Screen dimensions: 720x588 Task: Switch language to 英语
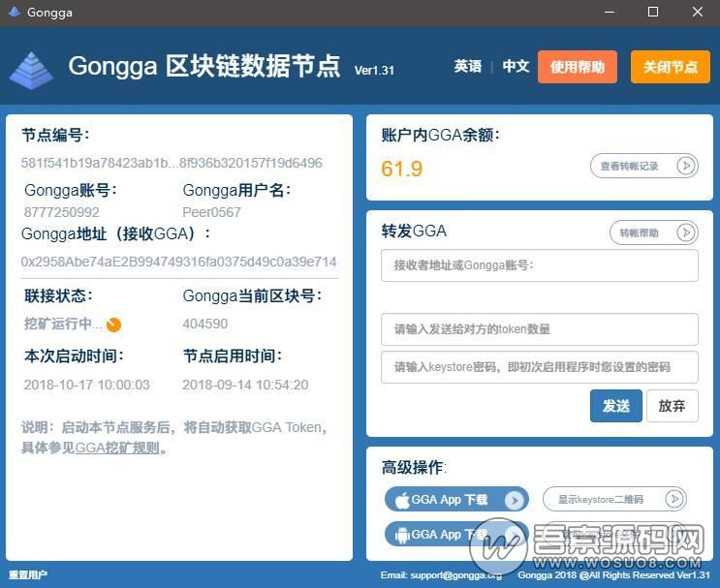[x=468, y=67]
